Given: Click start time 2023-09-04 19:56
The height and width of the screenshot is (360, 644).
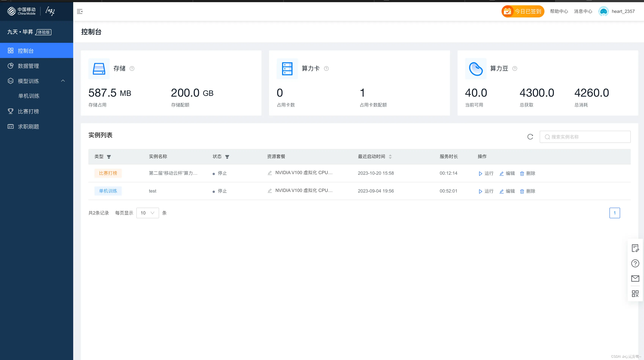Looking at the screenshot, I should 376,191.
